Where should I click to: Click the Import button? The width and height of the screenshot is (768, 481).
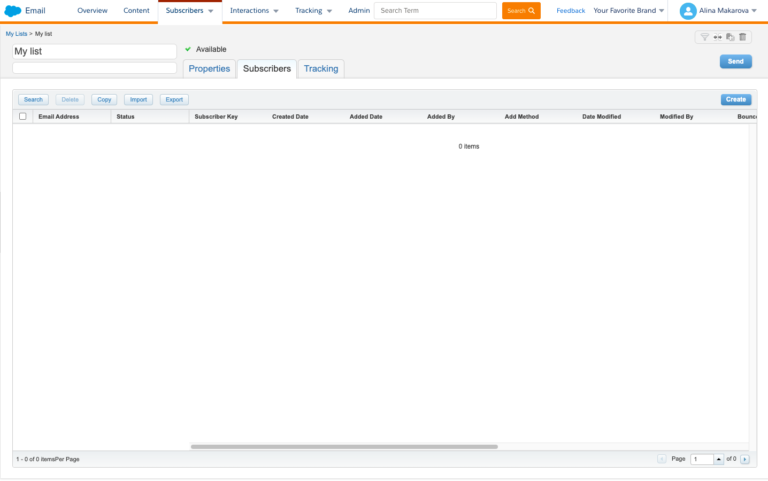[138, 100]
